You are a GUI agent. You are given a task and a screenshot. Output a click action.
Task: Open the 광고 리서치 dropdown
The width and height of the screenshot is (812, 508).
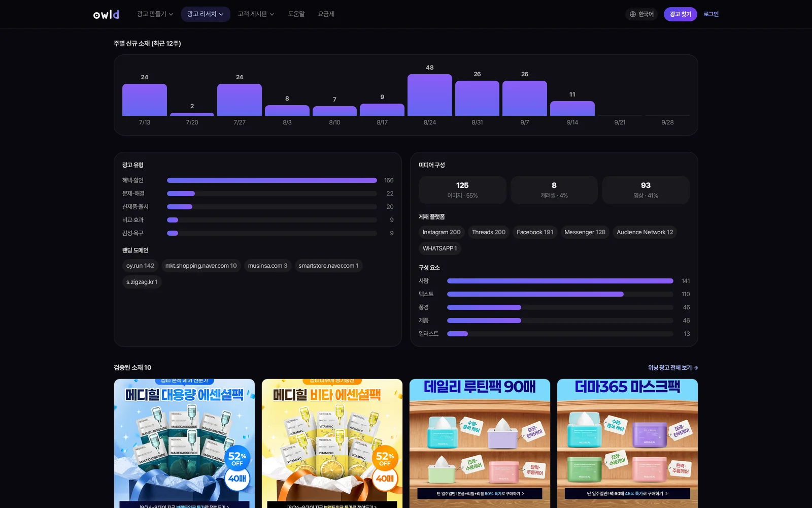[x=206, y=14]
